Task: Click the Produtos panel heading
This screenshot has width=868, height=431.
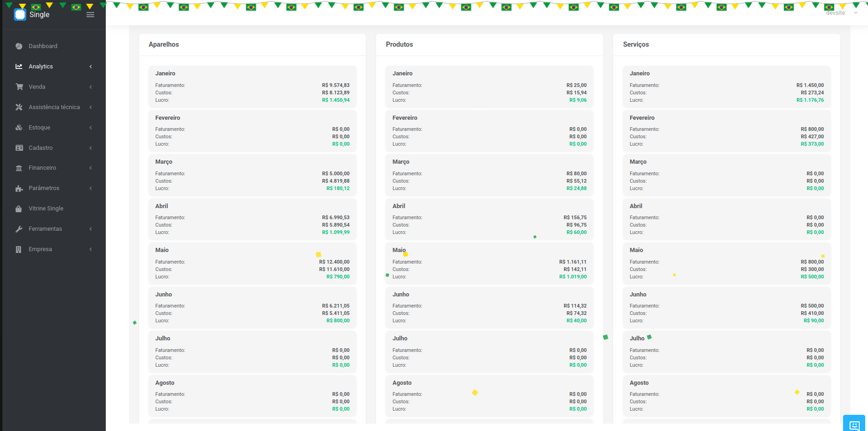Action: [400, 44]
